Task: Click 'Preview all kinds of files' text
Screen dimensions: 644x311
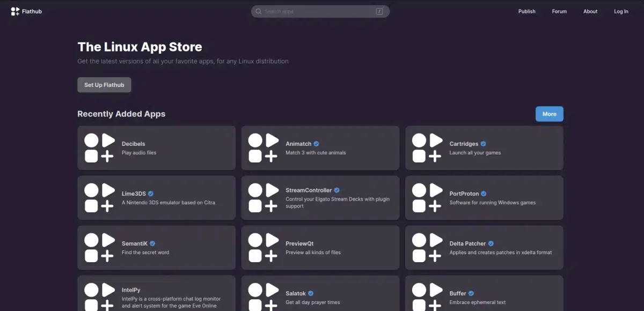Action: [x=313, y=253]
